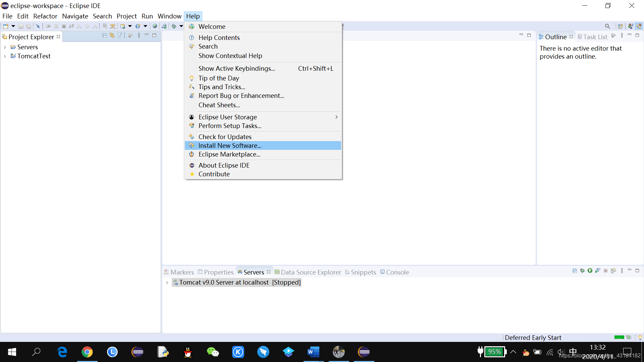Switch to the Task List tab
The height and width of the screenshot is (362, 644).
(x=592, y=37)
